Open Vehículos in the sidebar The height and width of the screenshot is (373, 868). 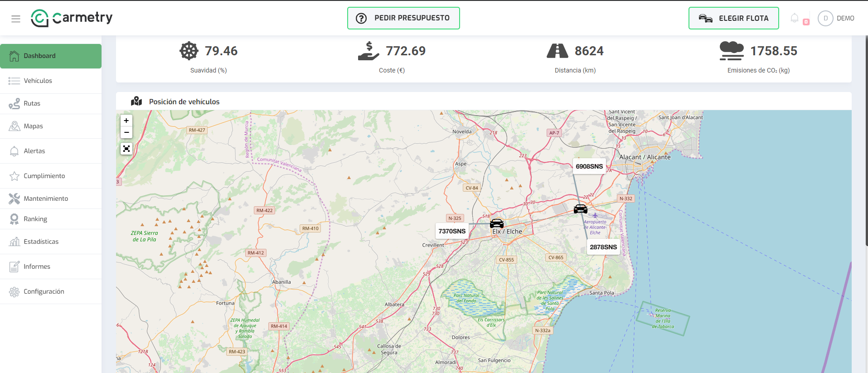coord(51,81)
